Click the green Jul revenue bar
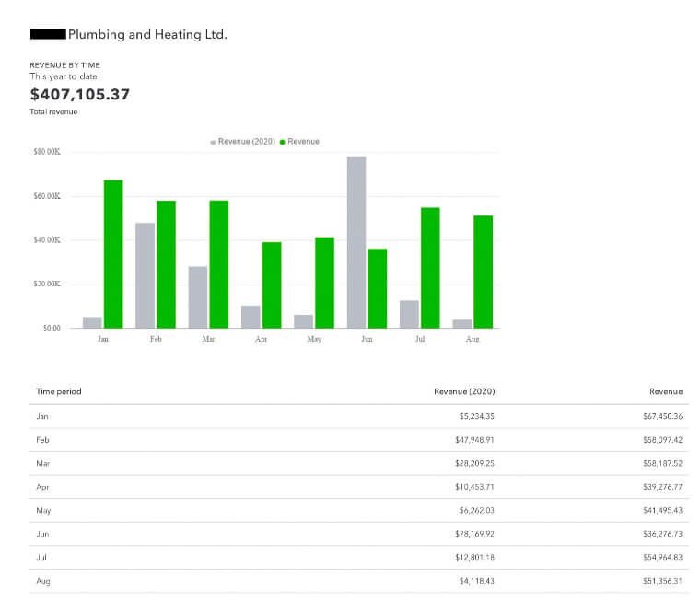700x604 pixels. [x=430, y=267]
